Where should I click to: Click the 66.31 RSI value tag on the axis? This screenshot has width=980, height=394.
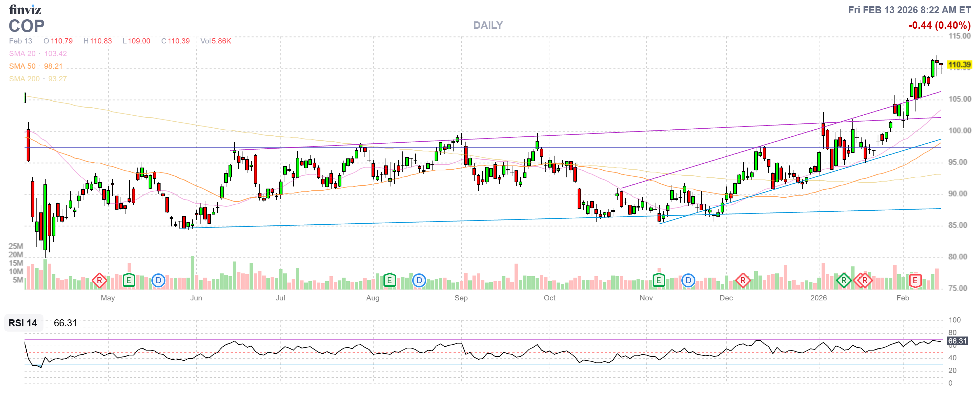coord(957,341)
